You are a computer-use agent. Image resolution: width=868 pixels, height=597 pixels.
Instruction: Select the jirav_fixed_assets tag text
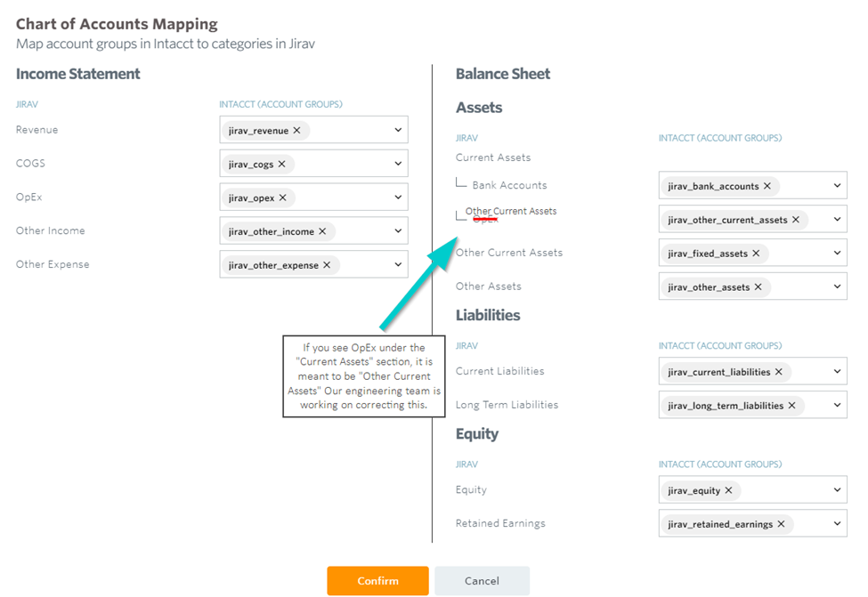point(708,254)
